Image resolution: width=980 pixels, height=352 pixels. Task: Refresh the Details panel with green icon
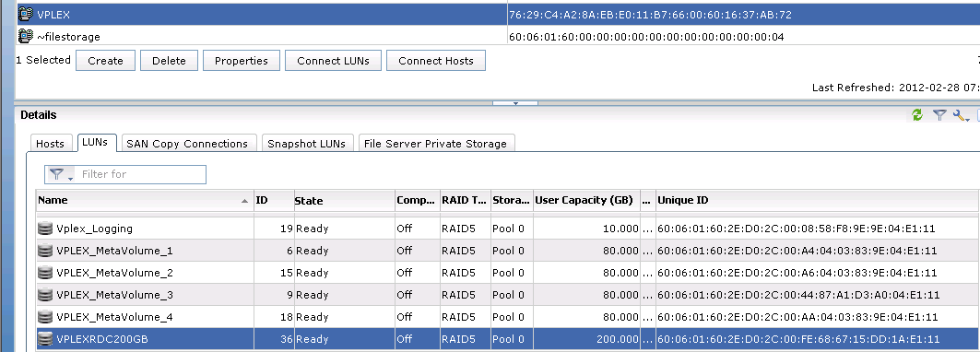[917, 115]
